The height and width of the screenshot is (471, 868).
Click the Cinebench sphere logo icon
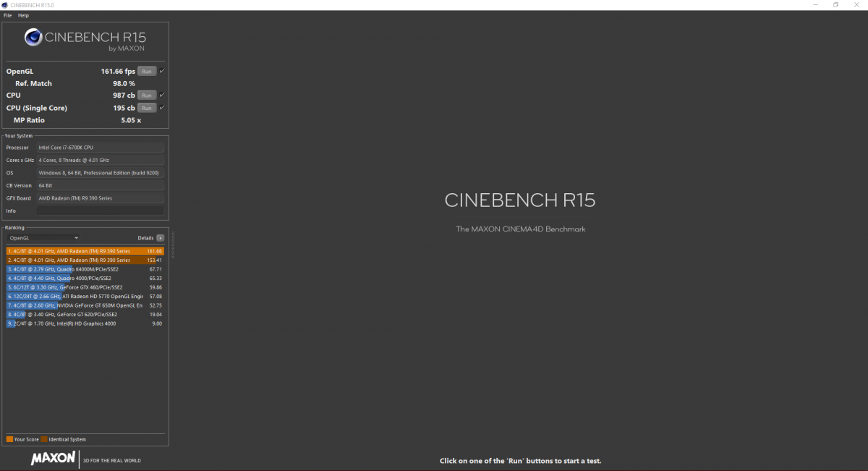click(x=33, y=37)
